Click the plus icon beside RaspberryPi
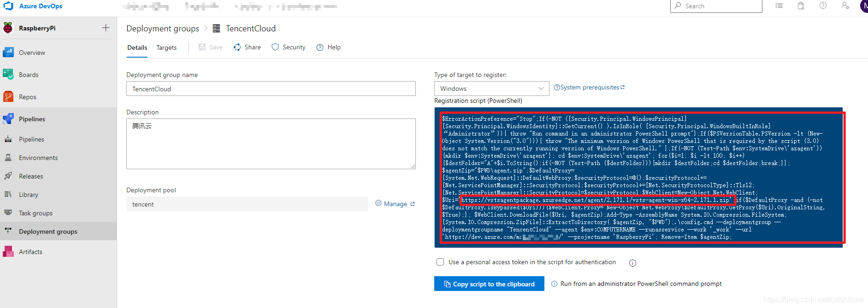This screenshot has height=308, width=868. pyautogui.click(x=106, y=28)
